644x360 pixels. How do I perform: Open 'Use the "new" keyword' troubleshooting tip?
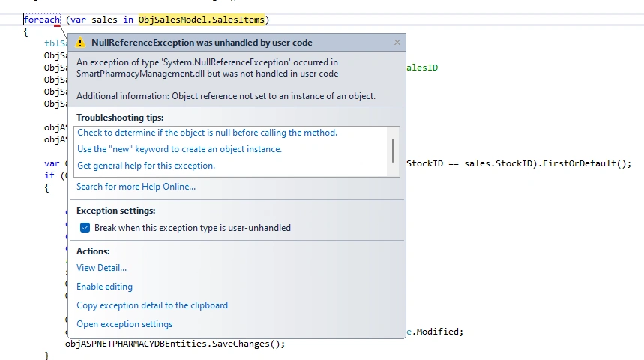click(179, 149)
